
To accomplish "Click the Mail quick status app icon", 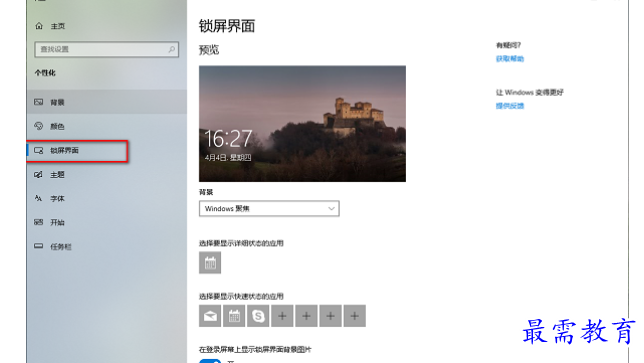I will pyautogui.click(x=210, y=316).
